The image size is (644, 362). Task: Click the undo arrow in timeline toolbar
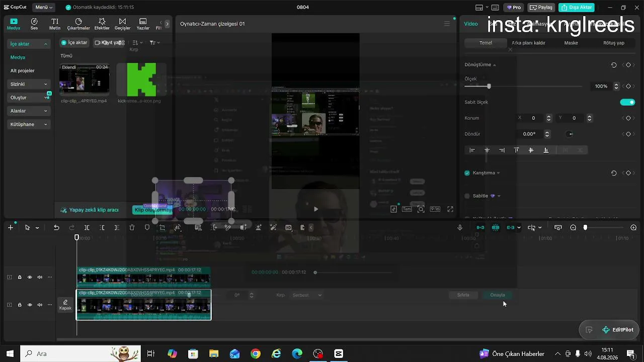point(56,228)
